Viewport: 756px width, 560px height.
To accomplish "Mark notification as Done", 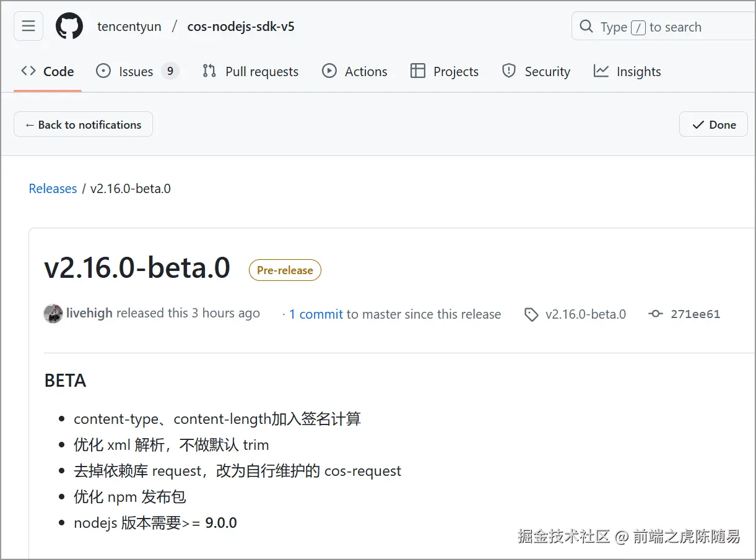I will tap(713, 124).
